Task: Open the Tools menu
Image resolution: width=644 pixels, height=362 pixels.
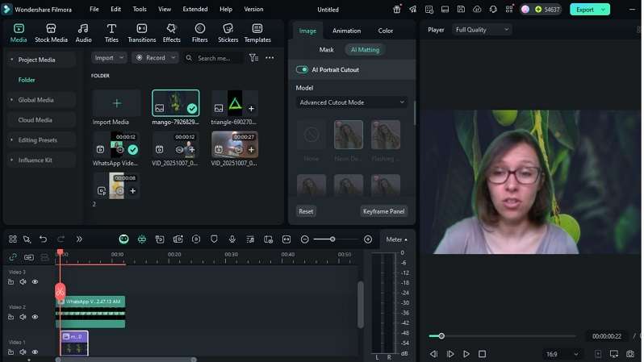Action: pyautogui.click(x=140, y=9)
